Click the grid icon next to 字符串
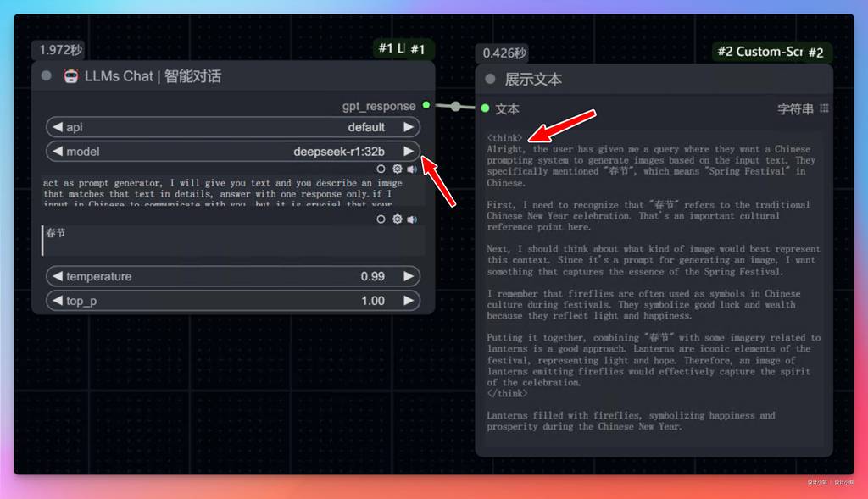The image size is (868, 499). point(824,108)
